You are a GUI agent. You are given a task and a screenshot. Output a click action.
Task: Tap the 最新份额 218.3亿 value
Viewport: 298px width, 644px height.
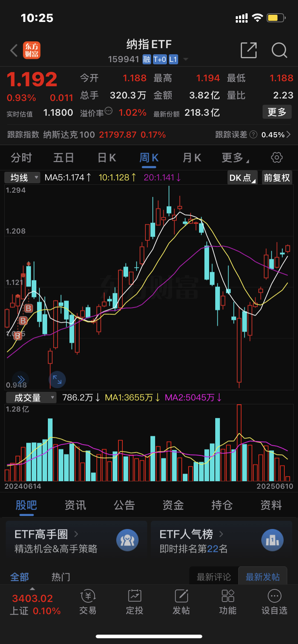coord(202,113)
